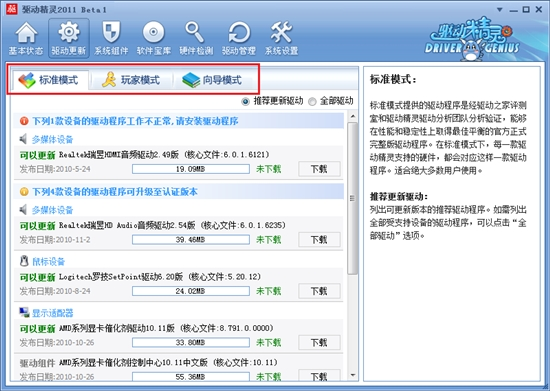Open the 显示适配器 category link
550x391 pixels.
pyautogui.click(x=53, y=313)
